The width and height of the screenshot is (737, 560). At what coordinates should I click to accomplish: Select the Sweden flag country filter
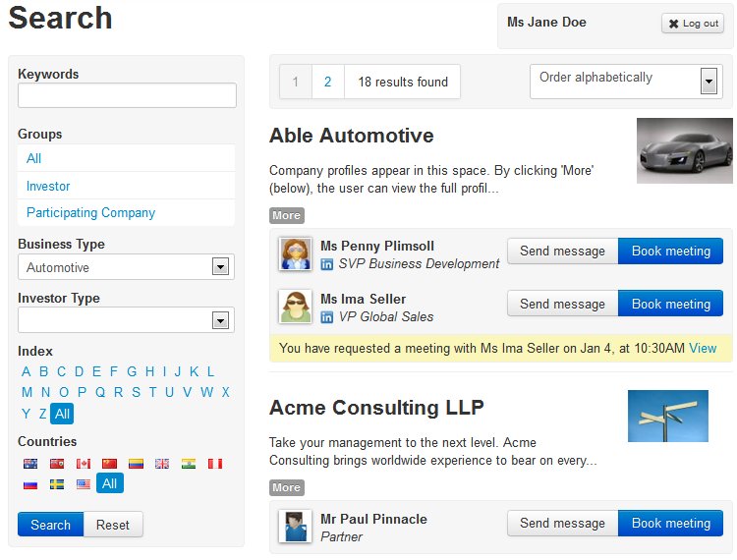click(57, 484)
